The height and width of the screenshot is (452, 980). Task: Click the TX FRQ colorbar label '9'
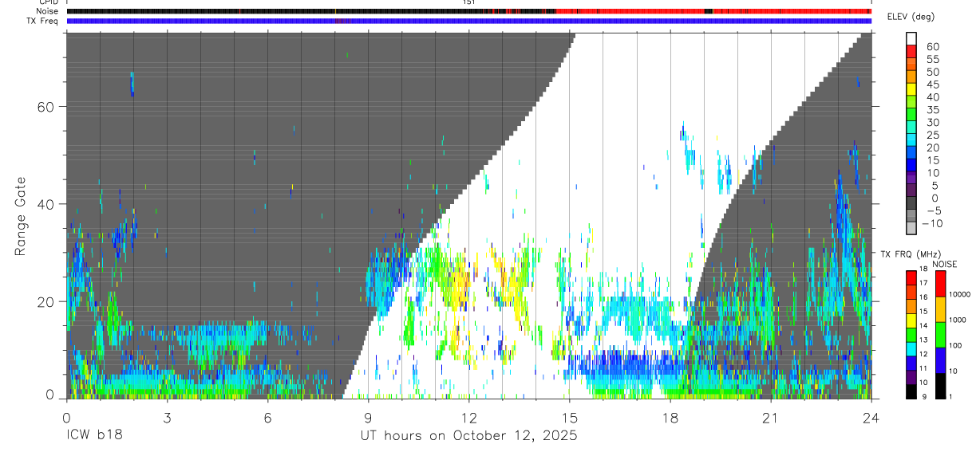pyautogui.click(x=924, y=397)
